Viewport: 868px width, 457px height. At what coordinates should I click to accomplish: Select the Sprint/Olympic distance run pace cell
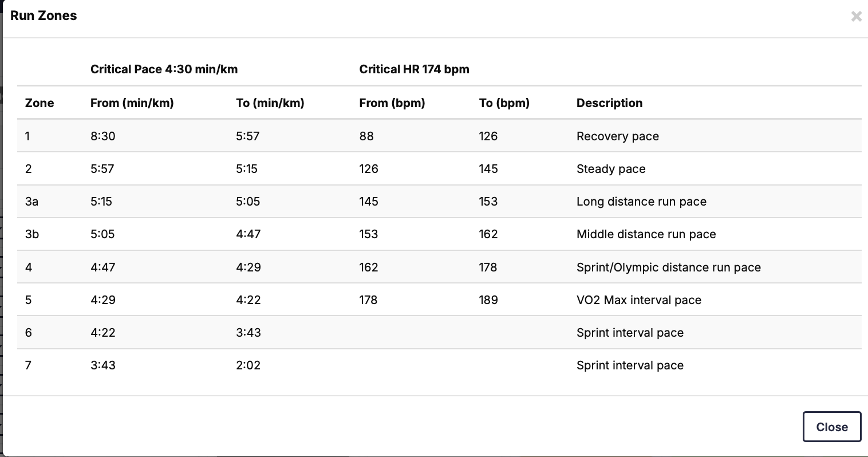[x=668, y=267]
